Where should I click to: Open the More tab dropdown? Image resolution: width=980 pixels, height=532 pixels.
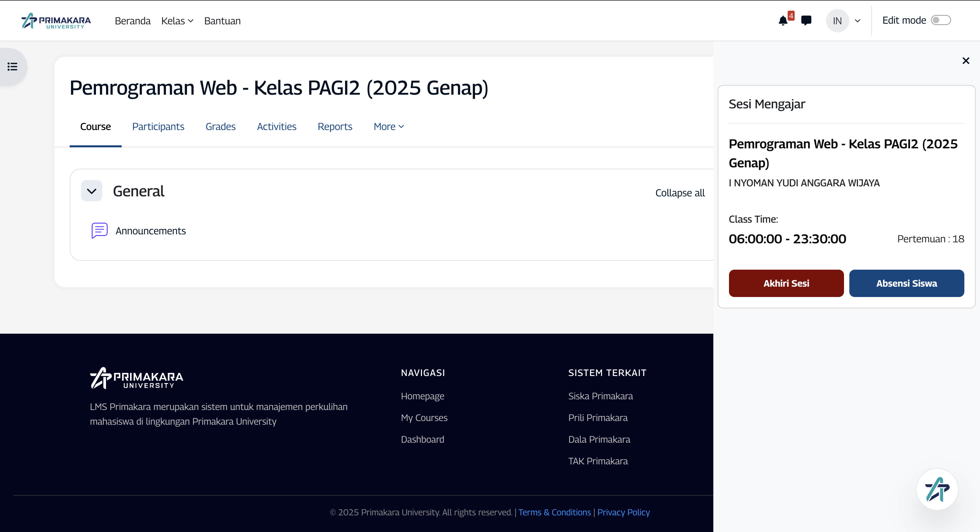click(x=389, y=126)
